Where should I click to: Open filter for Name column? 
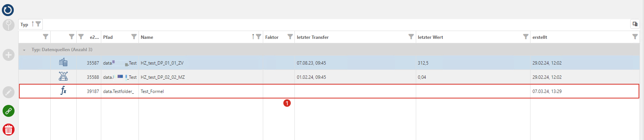[x=258, y=37]
